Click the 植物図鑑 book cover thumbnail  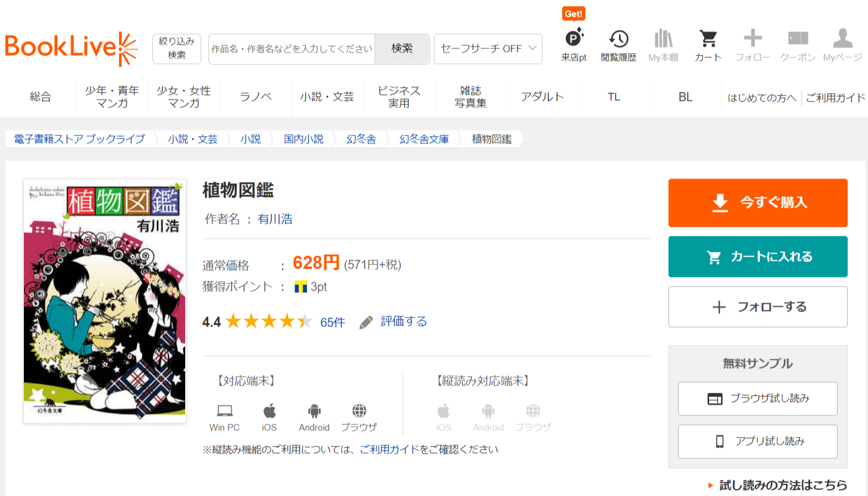[105, 301]
